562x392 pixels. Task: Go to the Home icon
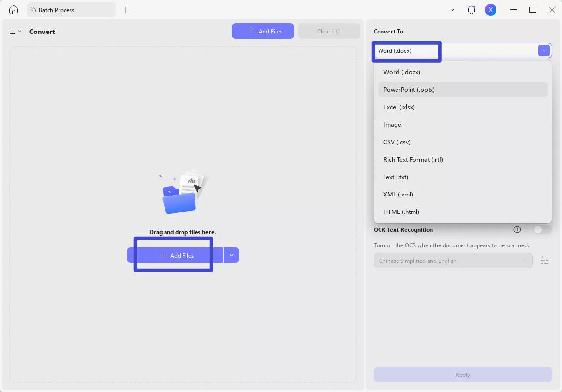click(14, 10)
